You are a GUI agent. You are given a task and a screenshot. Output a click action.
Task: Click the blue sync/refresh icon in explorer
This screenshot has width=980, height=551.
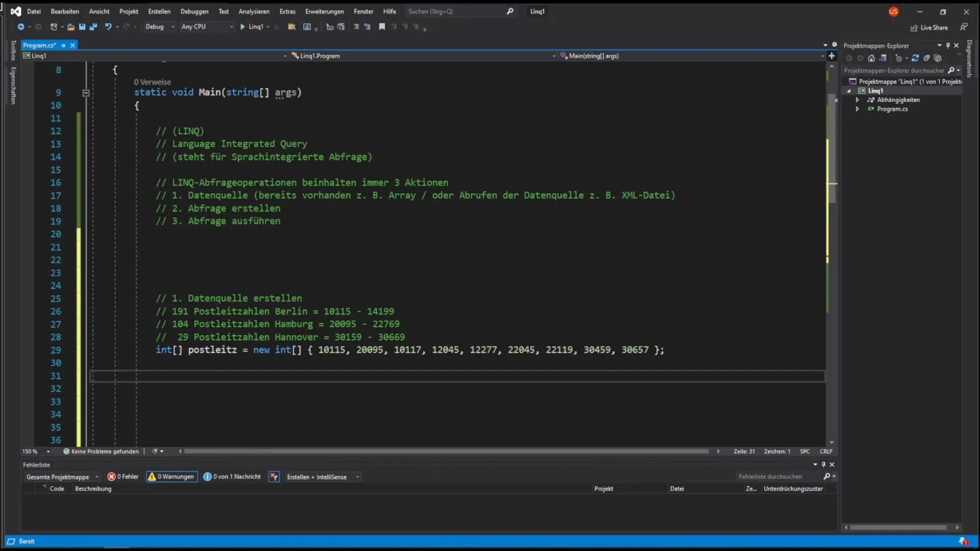(x=915, y=58)
